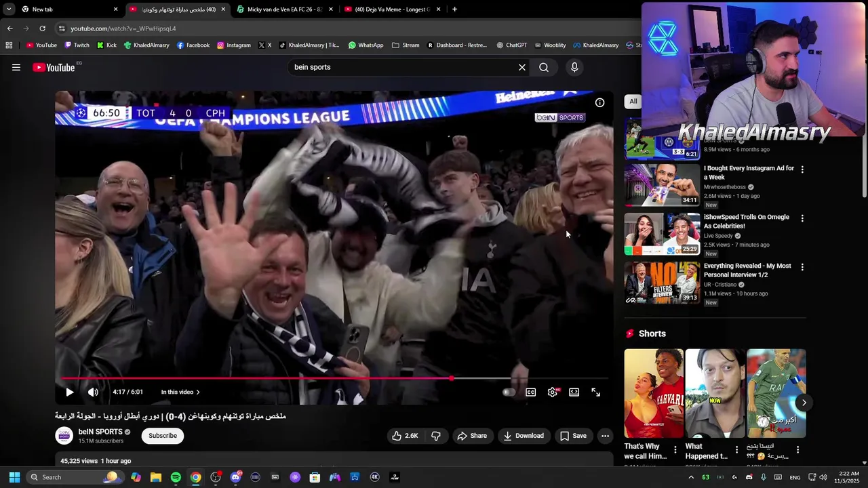Show video info card icon
Screen dimensions: 868x488
tap(599, 102)
